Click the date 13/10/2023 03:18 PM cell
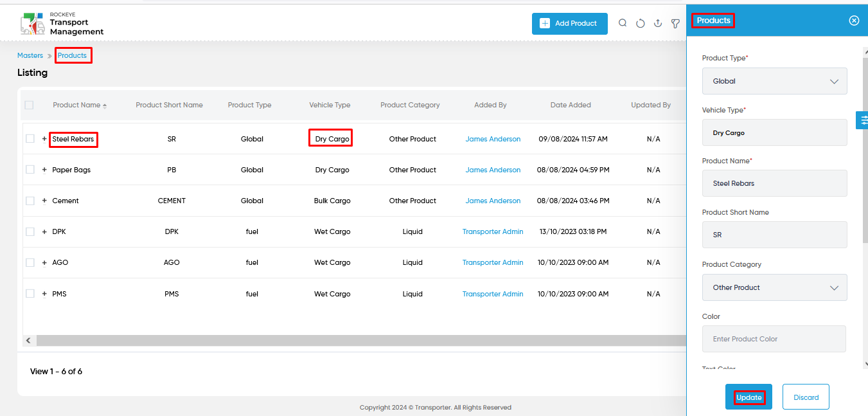 [x=573, y=231]
